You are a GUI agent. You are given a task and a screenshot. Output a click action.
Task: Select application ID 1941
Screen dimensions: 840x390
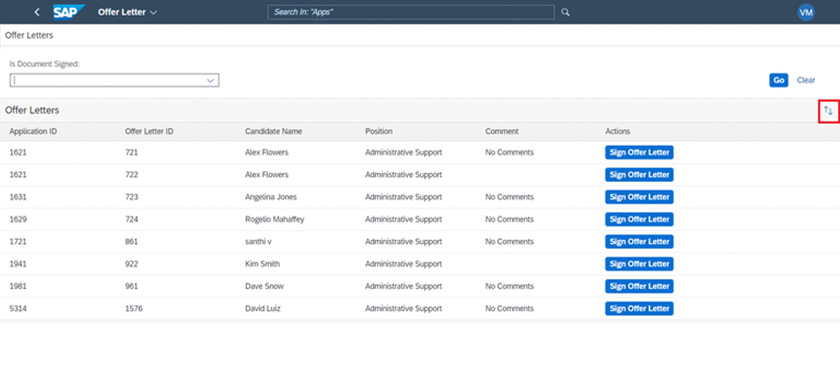tap(18, 264)
